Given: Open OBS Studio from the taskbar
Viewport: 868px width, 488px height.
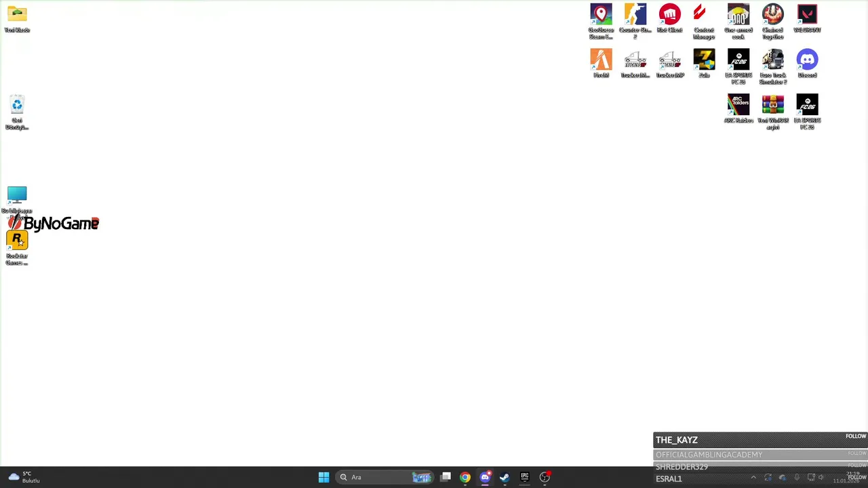Looking at the screenshot, I should (545, 477).
